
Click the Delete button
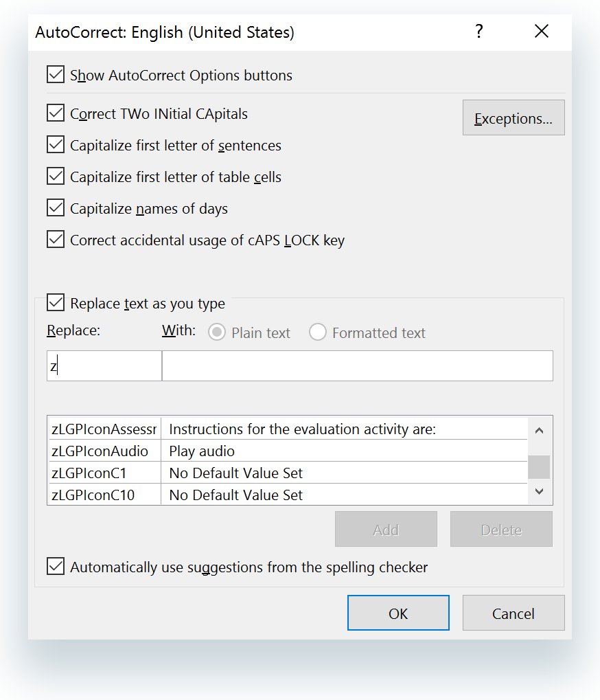[x=501, y=530]
